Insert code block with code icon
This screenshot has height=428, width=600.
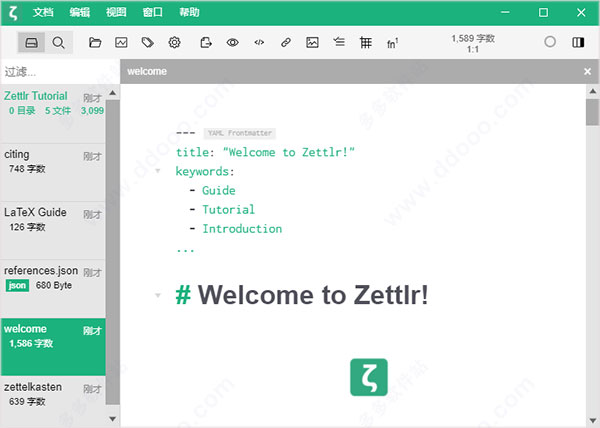tap(259, 42)
